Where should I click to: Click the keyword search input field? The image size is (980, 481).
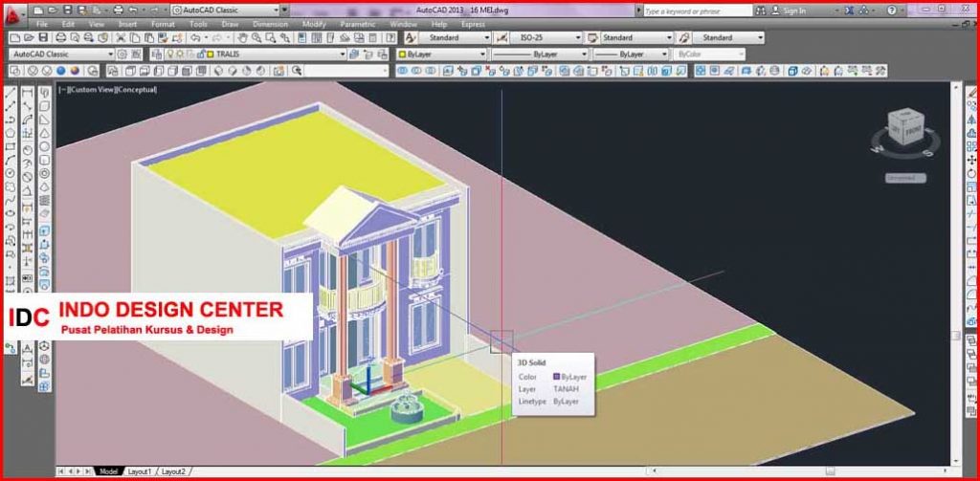click(x=697, y=11)
